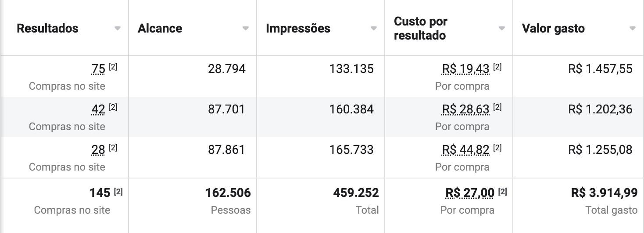The image size is (644, 233).
Task: Click the 28 results value link
Action: [x=98, y=150]
